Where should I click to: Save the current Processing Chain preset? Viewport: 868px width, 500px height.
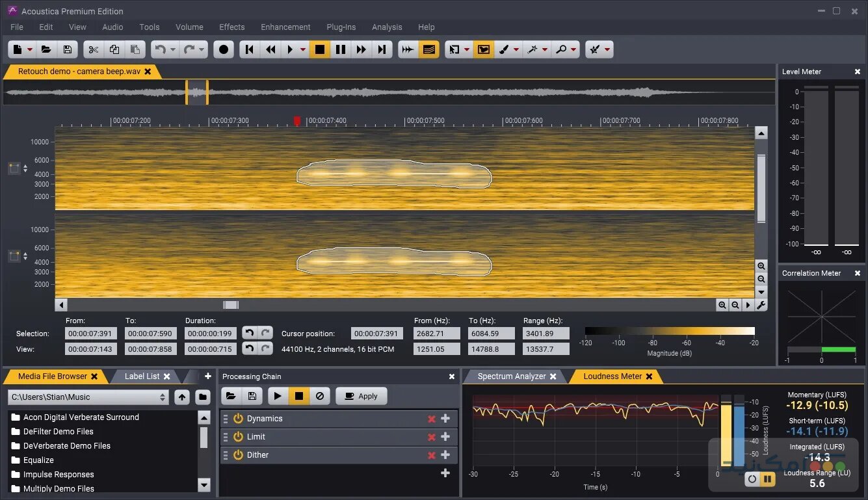coord(252,395)
